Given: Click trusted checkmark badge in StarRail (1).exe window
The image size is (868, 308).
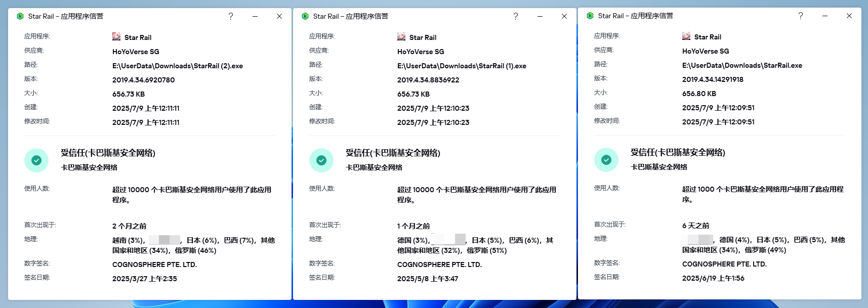Looking at the screenshot, I should click(321, 160).
